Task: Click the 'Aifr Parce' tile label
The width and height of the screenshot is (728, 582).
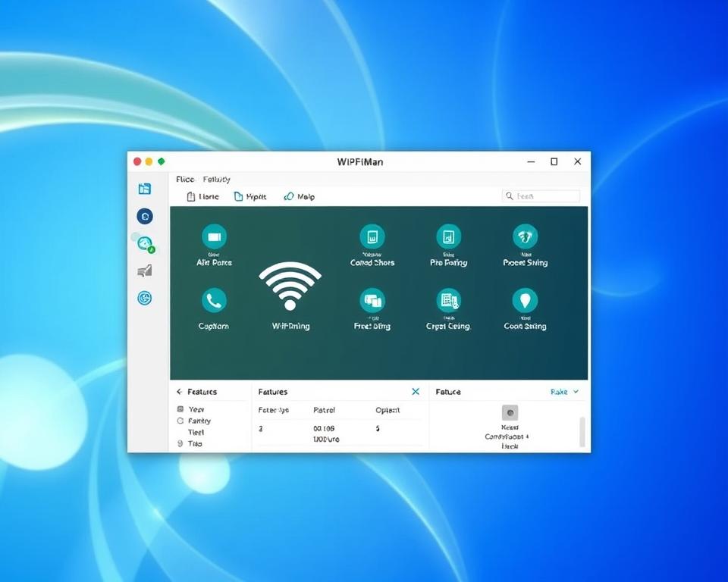Action: pyautogui.click(x=214, y=263)
